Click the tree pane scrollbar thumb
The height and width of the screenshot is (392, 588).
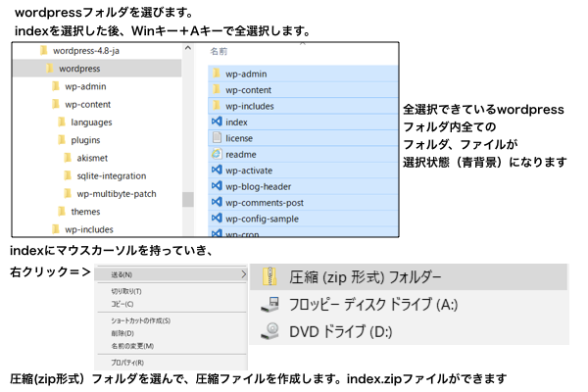(x=188, y=199)
